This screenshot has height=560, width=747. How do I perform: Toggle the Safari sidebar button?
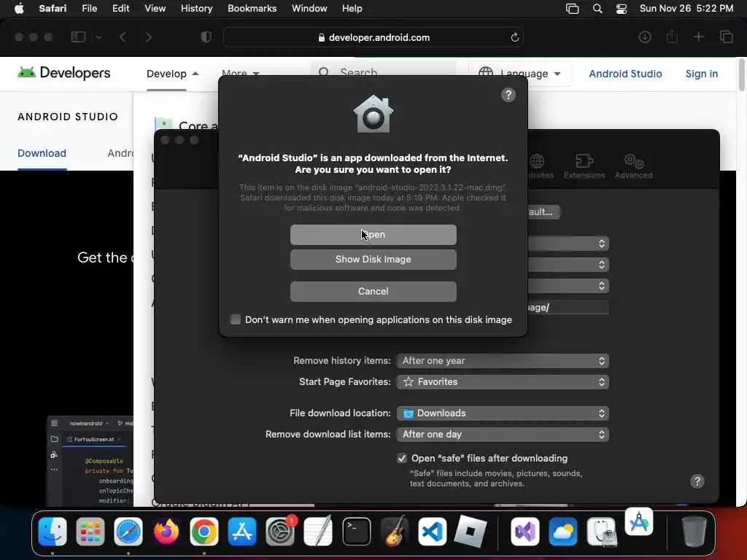point(78,37)
